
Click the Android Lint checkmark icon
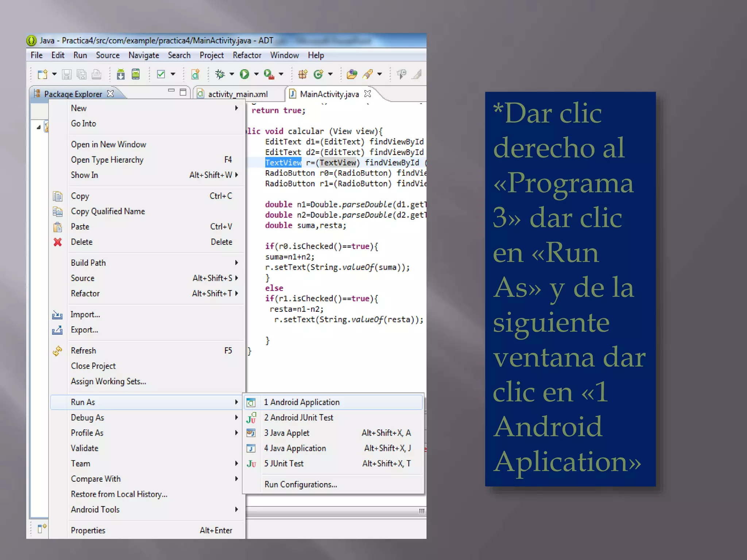point(161,74)
